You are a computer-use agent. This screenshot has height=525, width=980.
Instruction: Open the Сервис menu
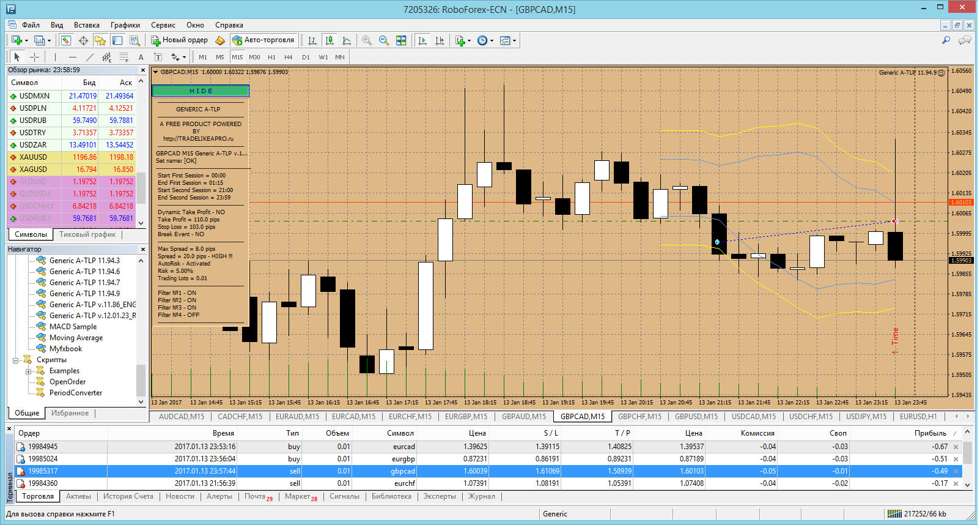pos(163,25)
